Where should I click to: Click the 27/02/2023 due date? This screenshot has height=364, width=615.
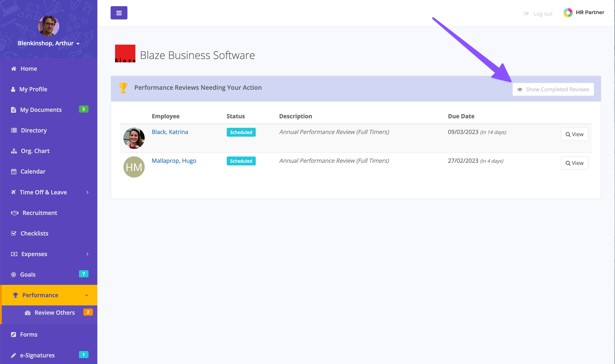point(463,161)
